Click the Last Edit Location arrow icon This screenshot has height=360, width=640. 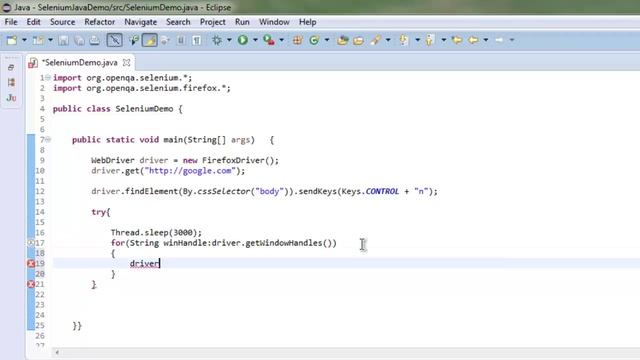[457, 40]
